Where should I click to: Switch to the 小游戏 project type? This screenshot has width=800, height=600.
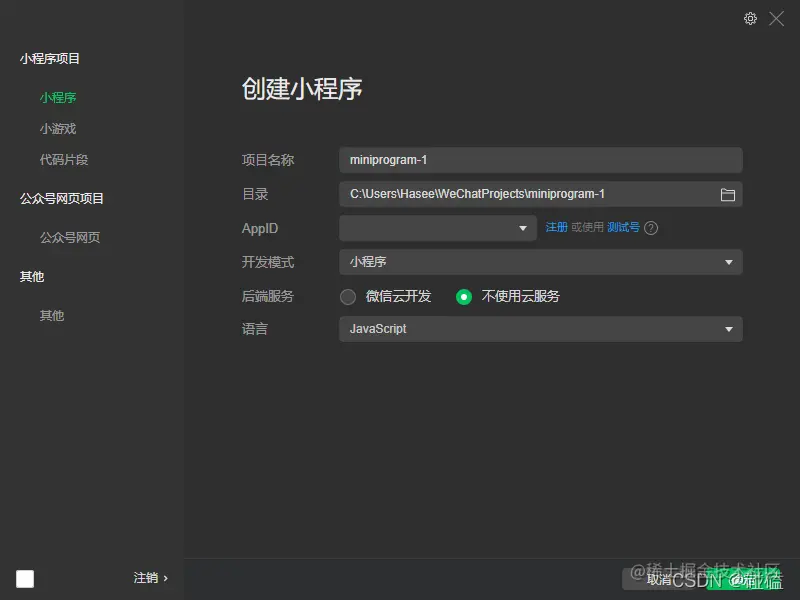click(59, 128)
